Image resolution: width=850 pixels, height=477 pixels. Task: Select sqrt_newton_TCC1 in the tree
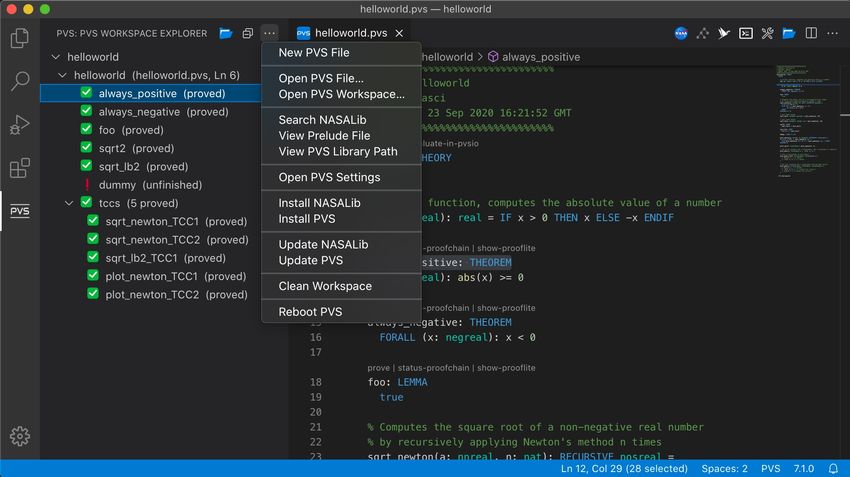click(151, 221)
